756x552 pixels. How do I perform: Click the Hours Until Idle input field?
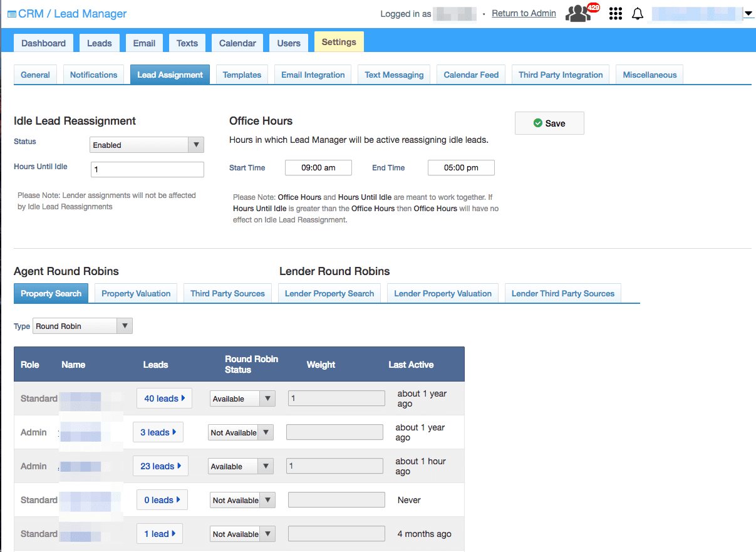(x=147, y=169)
